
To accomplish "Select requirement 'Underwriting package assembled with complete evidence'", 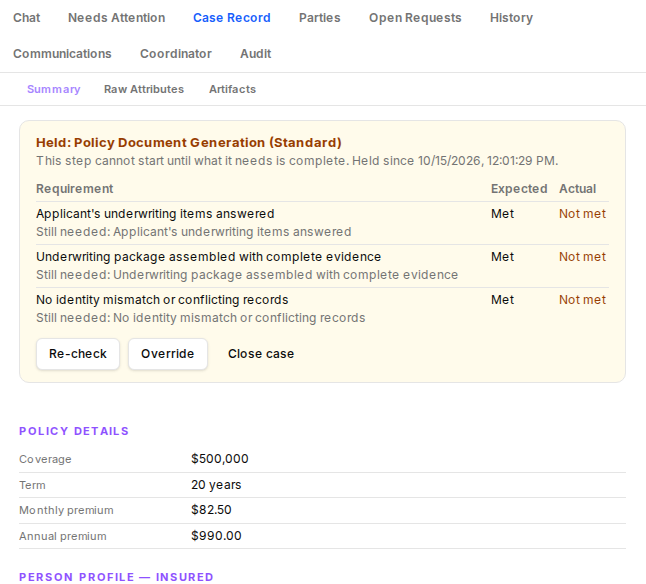I will click(208, 257).
